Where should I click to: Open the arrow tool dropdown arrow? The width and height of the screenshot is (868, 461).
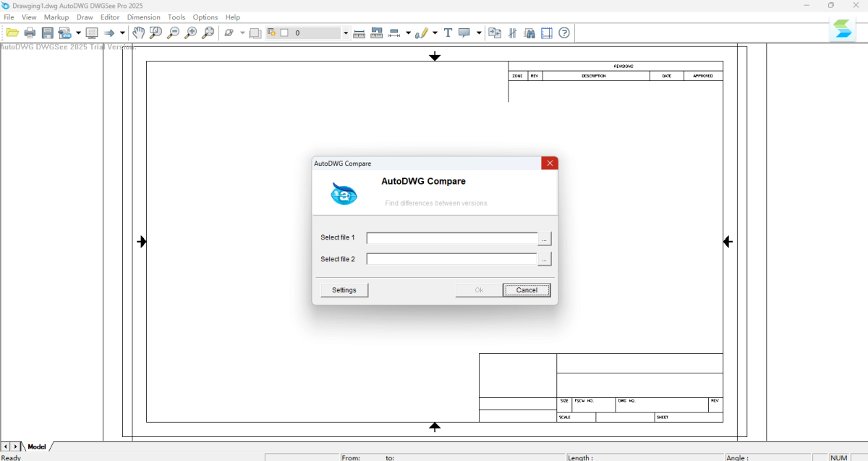[122, 33]
